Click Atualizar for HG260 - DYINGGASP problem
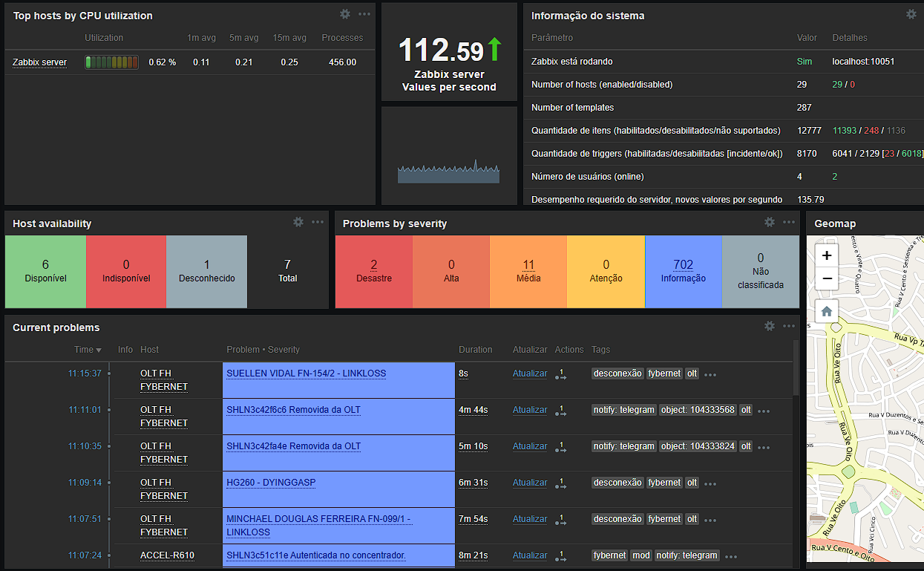 coord(530,483)
